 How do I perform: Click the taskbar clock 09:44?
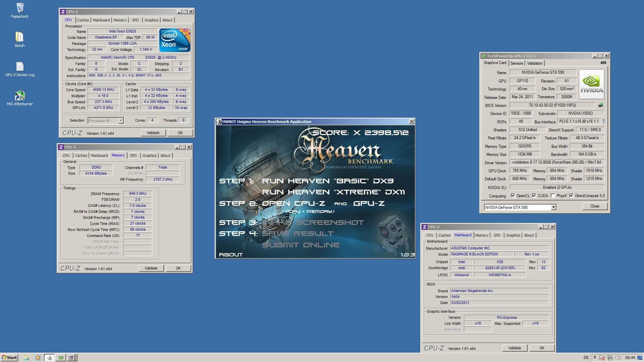630,358
